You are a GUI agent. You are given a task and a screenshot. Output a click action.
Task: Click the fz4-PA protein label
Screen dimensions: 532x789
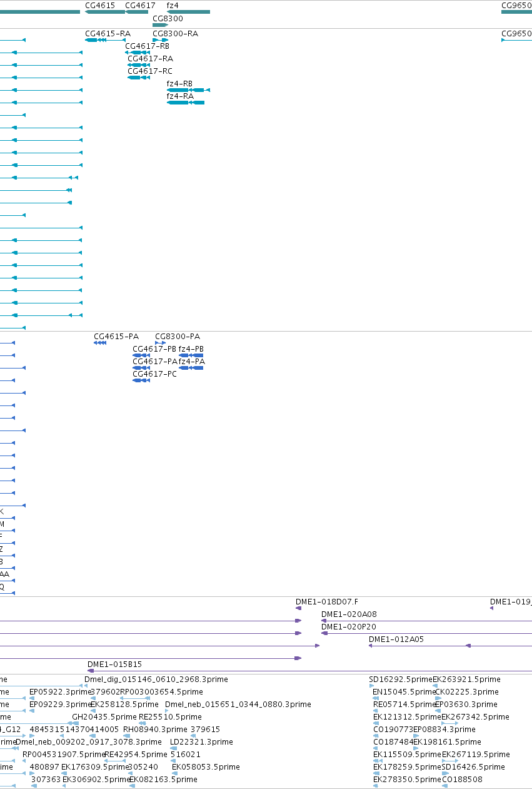192,362
